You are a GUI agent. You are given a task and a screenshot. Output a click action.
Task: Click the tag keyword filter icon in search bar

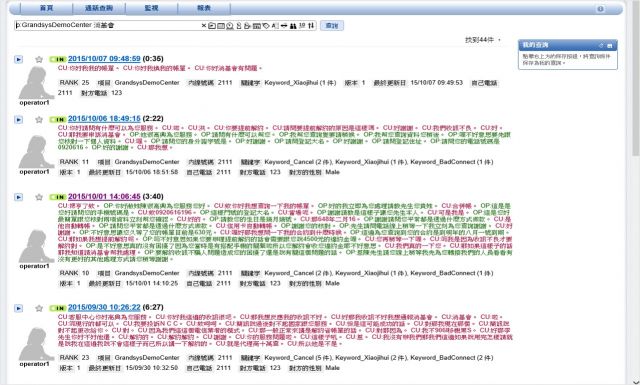(x=266, y=26)
